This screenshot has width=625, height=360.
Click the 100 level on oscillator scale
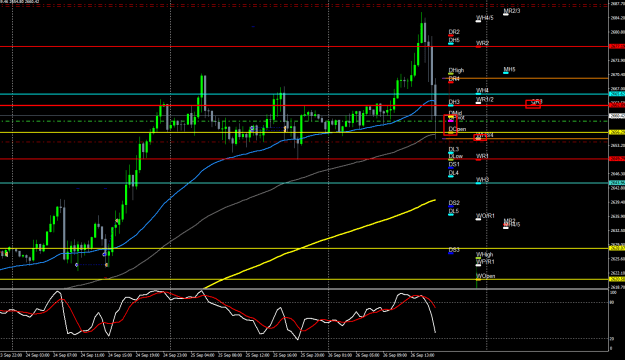[613, 293]
